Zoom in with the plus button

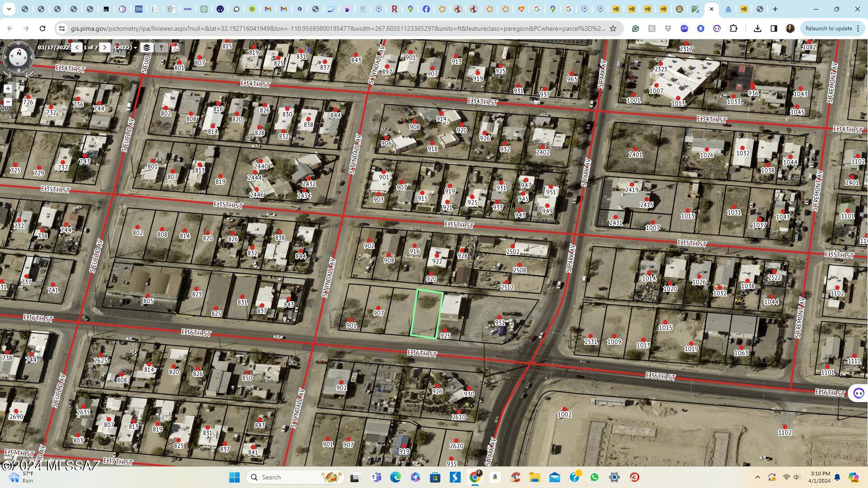click(x=8, y=89)
